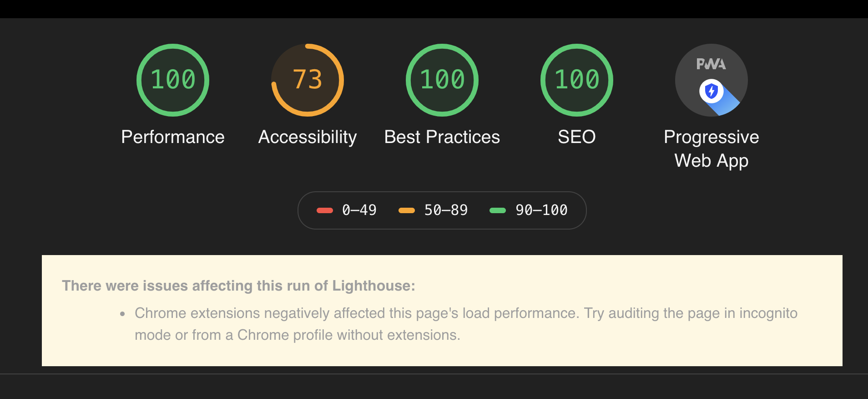Click the blue lightning shield PWA icon
The height and width of the screenshot is (399, 868).
[x=711, y=92]
